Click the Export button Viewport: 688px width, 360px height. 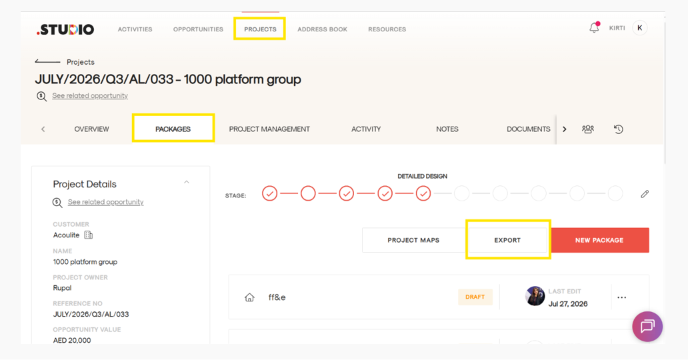tap(508, 240)
